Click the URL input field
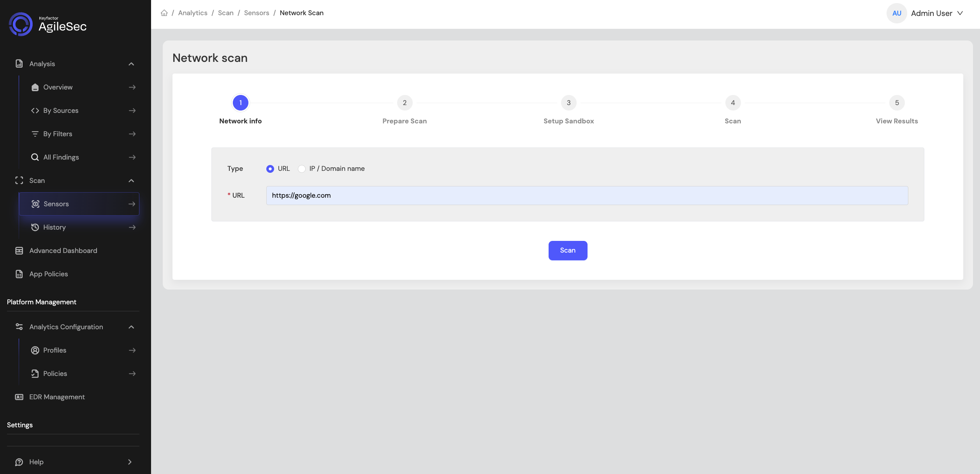The image size is (980, 474). pos(587,195)
